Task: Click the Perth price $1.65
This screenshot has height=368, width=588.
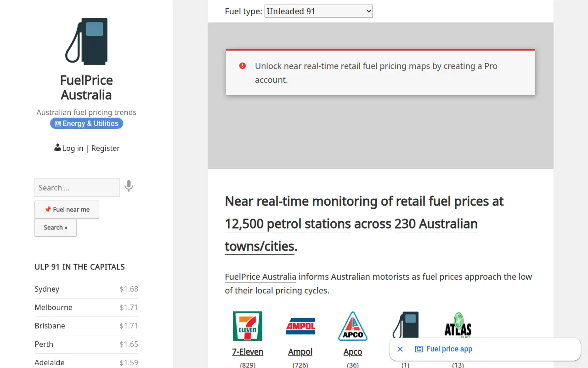Action: (x=129, y=344)
